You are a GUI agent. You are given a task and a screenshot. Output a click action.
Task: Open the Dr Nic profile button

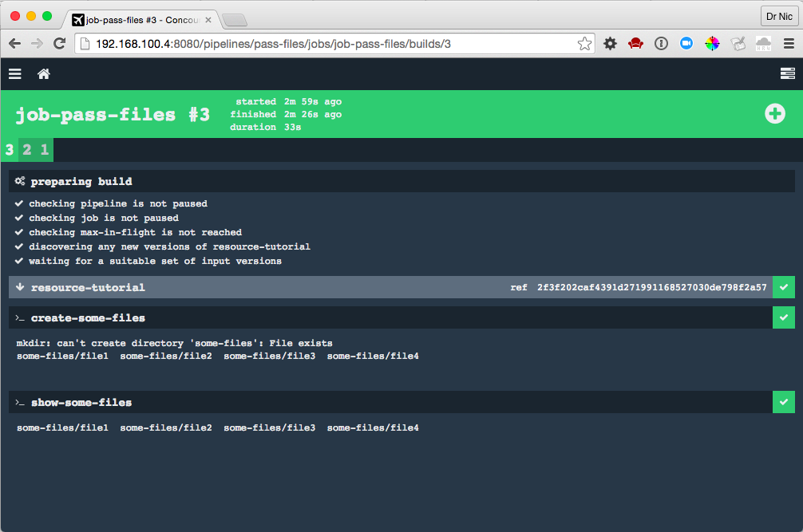click(x=779, y=17)
